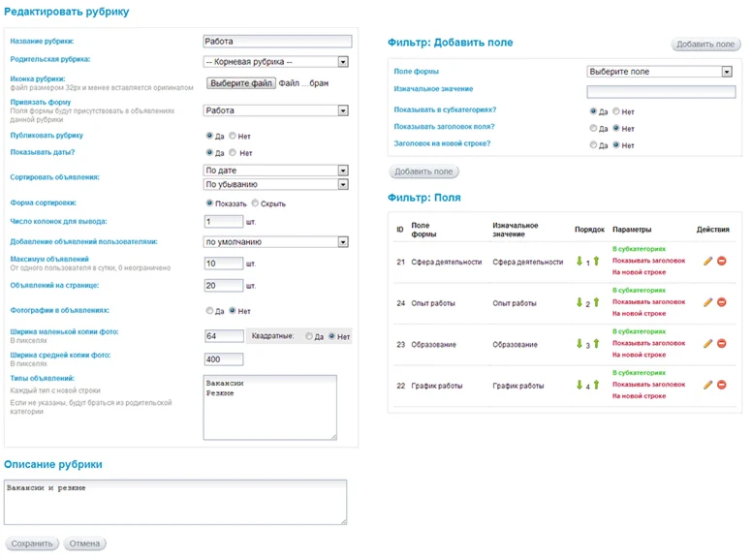Delete the Опыт работы field with the red icon
Image resolution: width=752 pixels, height=560 pixels.
tap(721, 302)
